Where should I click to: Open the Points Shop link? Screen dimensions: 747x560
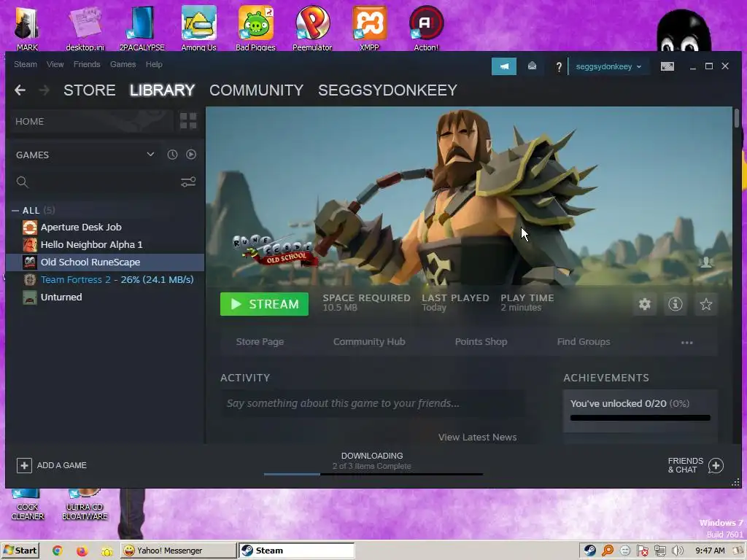[481, 341]
